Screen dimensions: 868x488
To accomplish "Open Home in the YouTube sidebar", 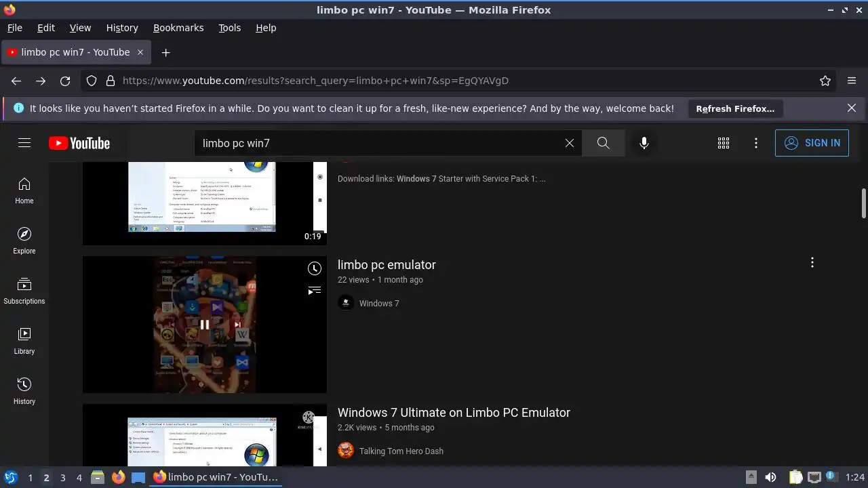I will pyautogui.click(x=24, y=190).
